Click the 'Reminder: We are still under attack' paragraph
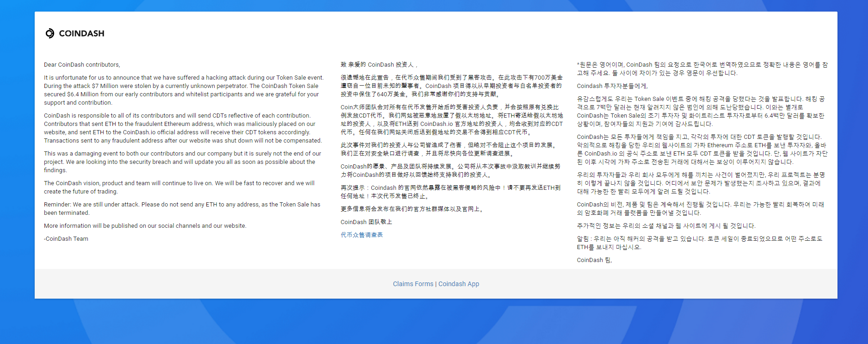The height and width of the screenshot is (344, 868). coord(182,209)
